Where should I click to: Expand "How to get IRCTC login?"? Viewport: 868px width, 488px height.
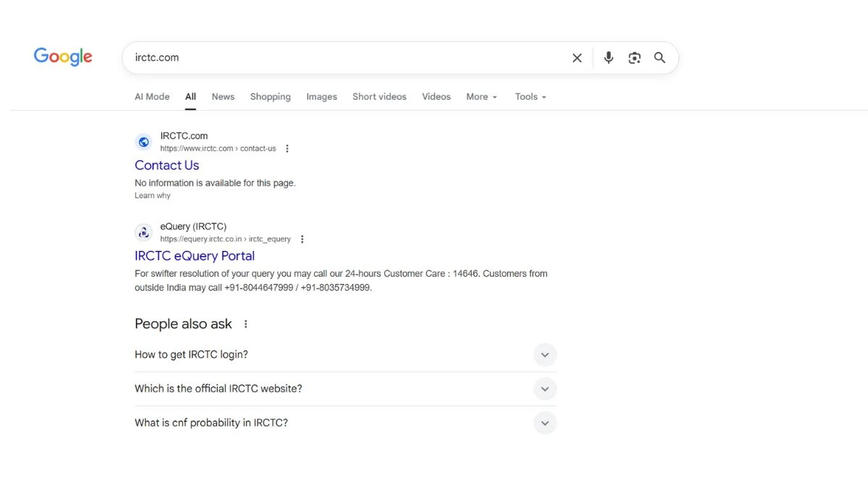(545, 355)
